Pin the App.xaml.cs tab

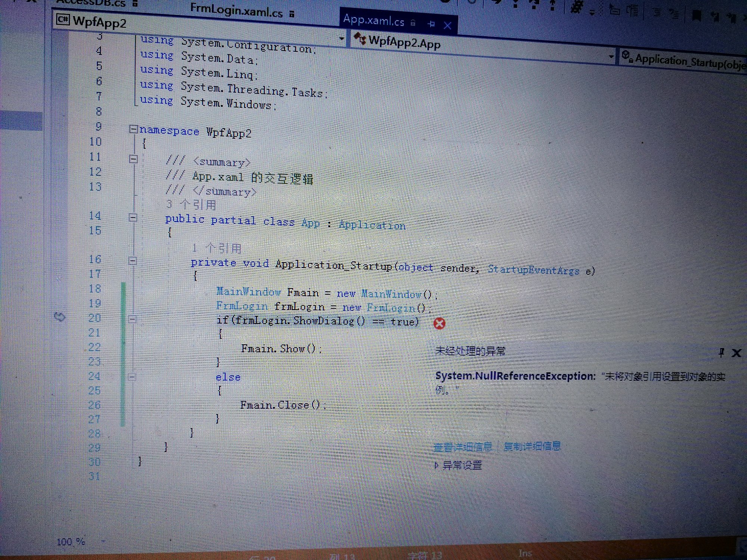pyautogui.click(x=431, y=24)
